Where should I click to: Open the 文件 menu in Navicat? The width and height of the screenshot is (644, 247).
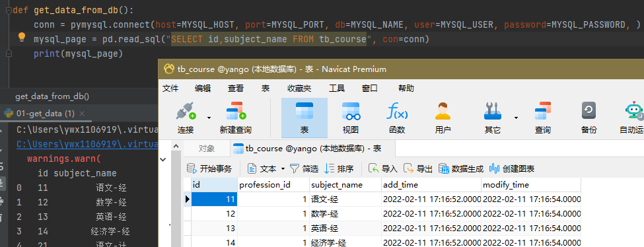pos(170,88)
